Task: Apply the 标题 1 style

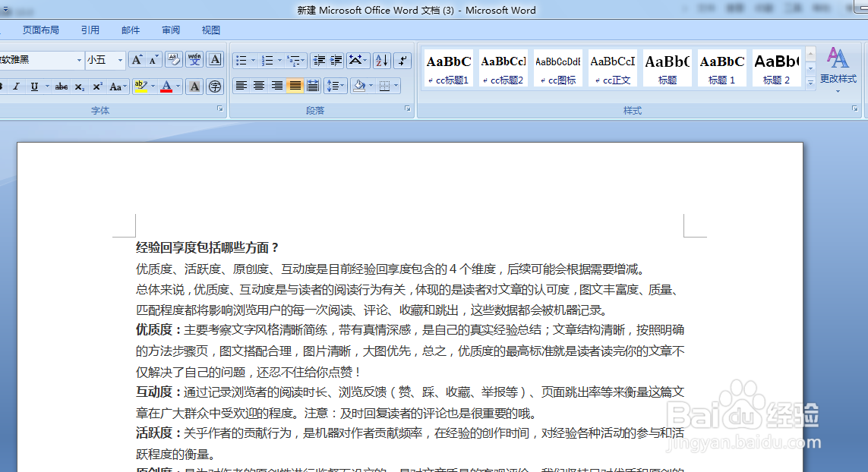Action: [x=721, y=68]
